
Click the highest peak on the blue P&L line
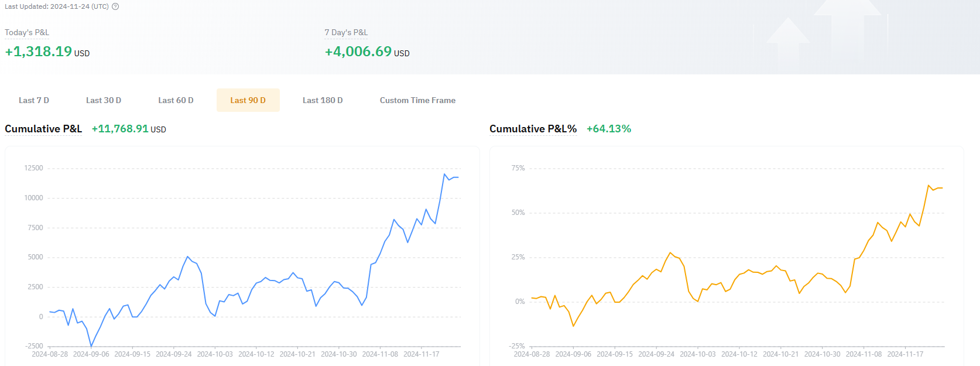pyautogui.click(x=445, y=174)
